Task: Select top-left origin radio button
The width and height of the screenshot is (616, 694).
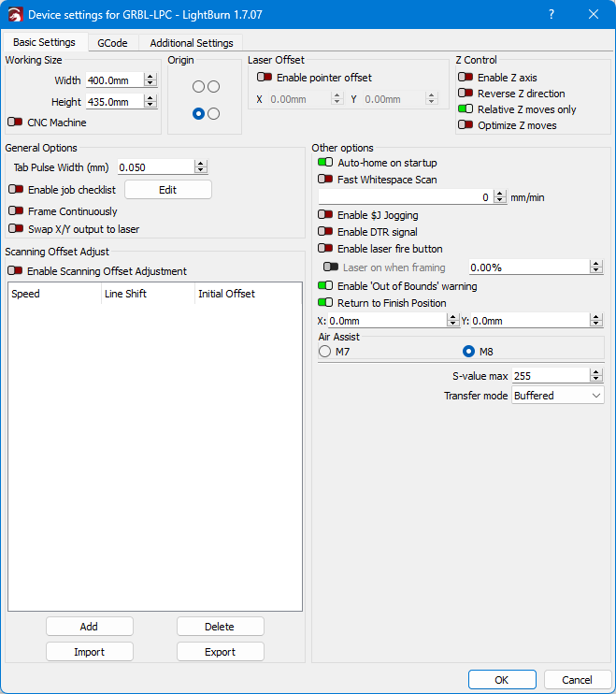Action: pyautogui.click(x=198, y=87)
